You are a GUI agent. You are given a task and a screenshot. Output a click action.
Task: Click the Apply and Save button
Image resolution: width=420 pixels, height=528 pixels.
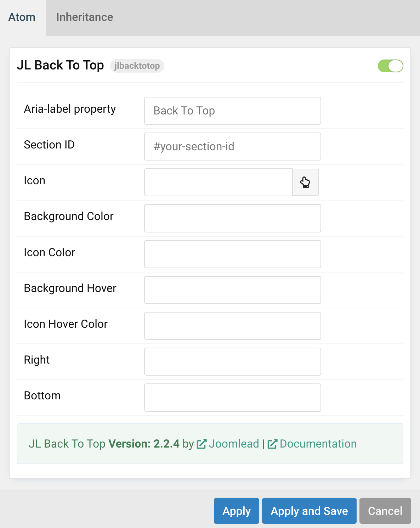(x=309, y=511)
